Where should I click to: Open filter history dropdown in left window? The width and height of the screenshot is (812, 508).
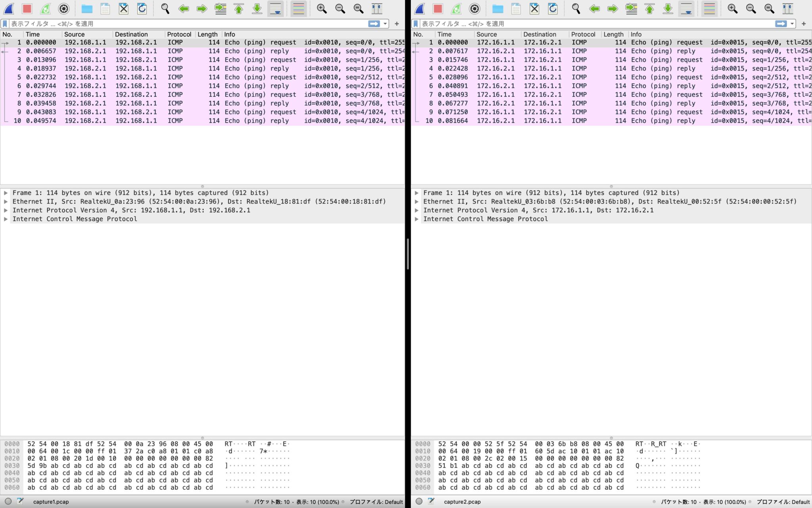pyautogui.click(x=385, y=24)
